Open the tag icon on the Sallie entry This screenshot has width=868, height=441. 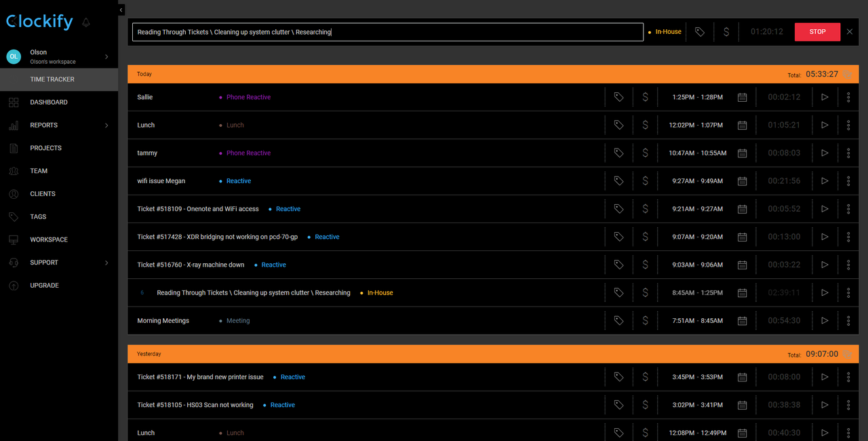click(x=618, y=97)
